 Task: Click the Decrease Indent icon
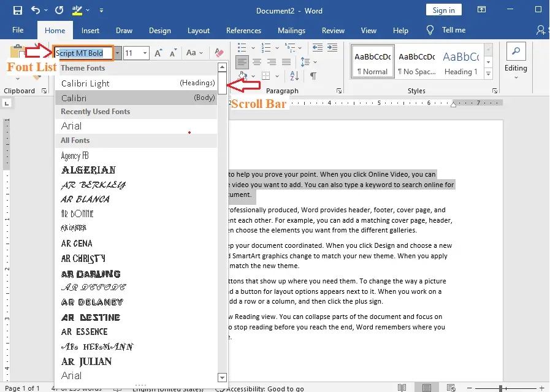[x=318, y=47]
